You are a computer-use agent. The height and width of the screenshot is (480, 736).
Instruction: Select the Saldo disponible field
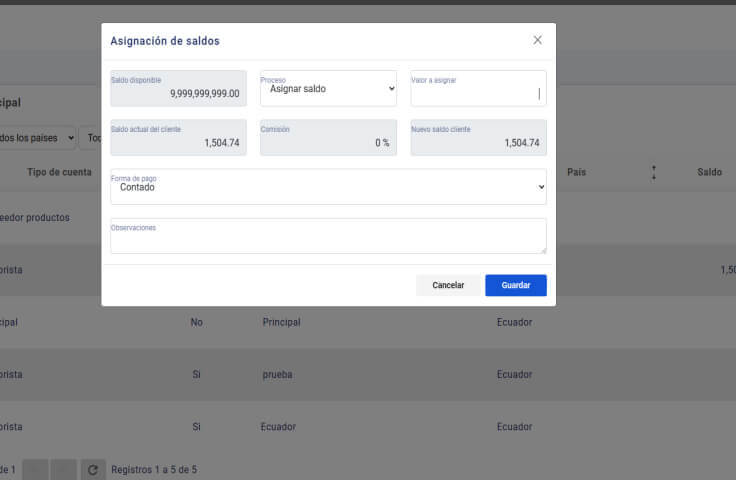[x=178, y=89]
